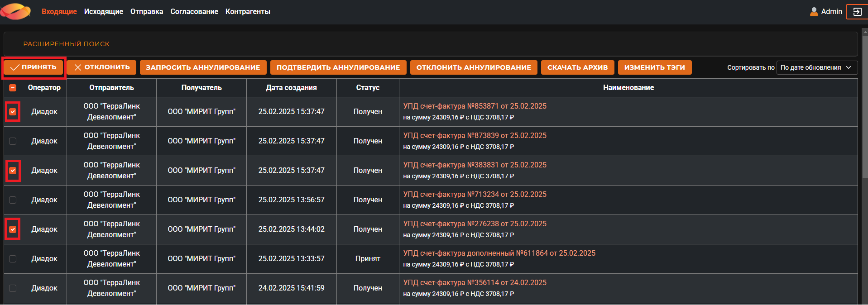The image size is (868, 305).
Task: Open document УПД счет-фактура №853871
Action: (x=475, y=106)
